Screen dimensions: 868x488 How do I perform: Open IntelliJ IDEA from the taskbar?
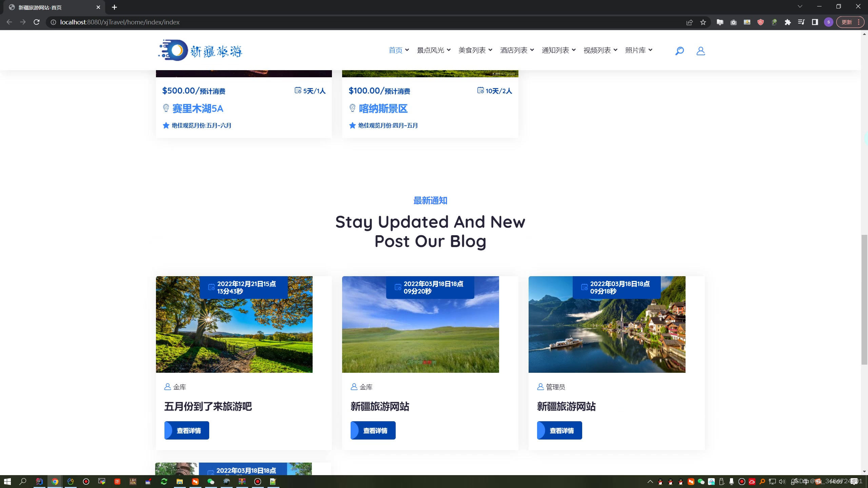click(39, 481)
